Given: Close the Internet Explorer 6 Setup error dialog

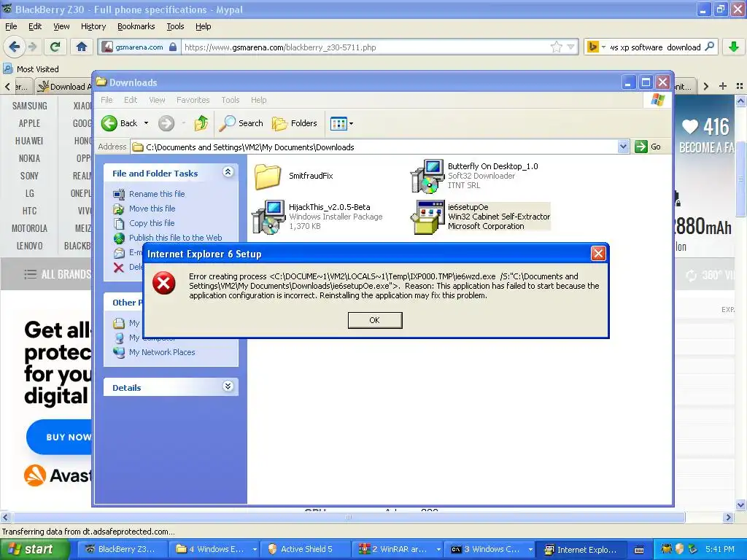Looking at the screenshot, I should pyautogui.click(x=598, y=253).
